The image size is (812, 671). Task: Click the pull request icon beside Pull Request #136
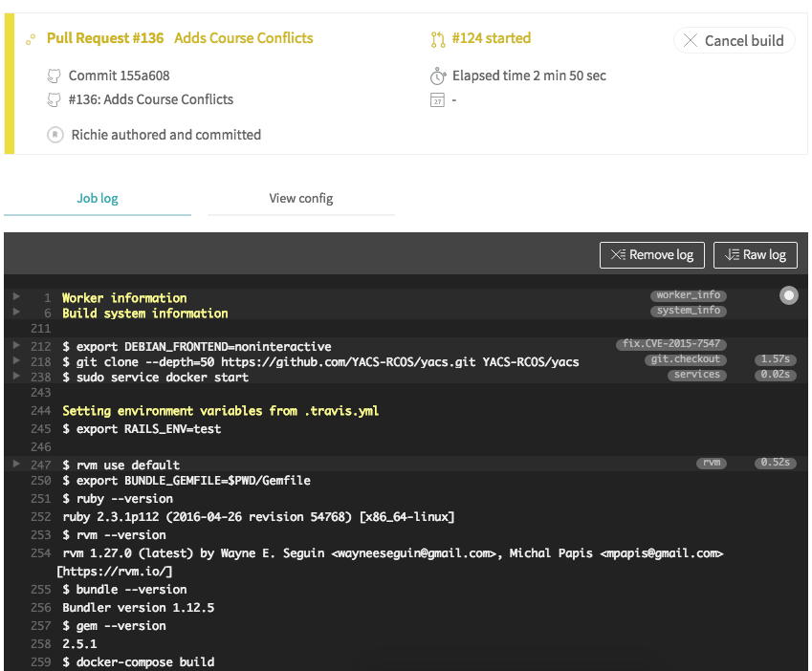(x=31, y=39)
